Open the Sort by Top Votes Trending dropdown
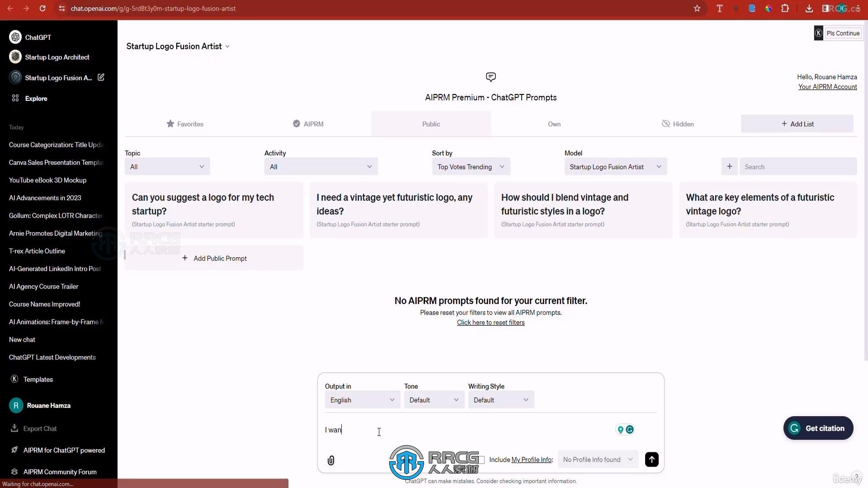Screen dimensions: 868x488 click(x=471, y=166)
